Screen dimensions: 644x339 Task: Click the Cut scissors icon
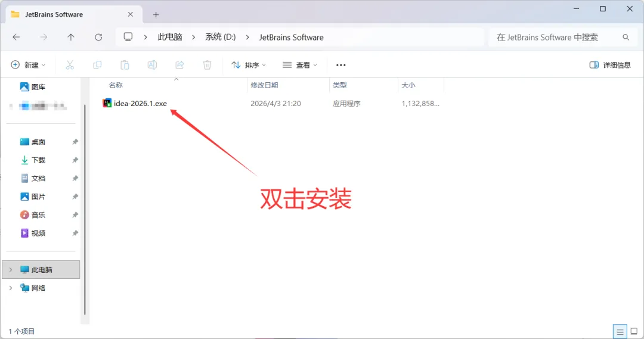[x=70, y=65]
